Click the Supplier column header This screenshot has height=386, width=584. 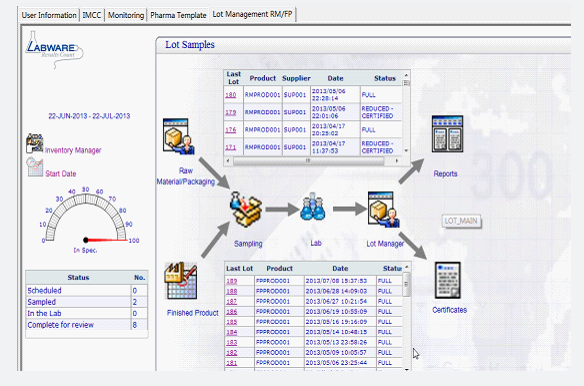296,78
